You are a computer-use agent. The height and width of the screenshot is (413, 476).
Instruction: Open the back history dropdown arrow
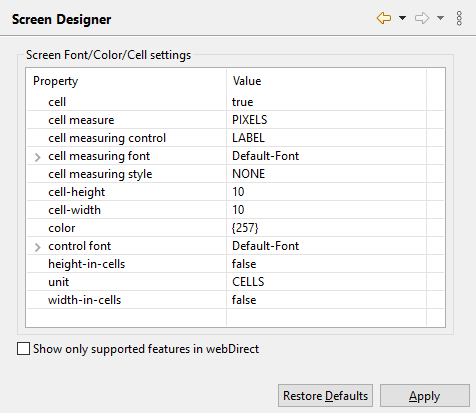402,18
